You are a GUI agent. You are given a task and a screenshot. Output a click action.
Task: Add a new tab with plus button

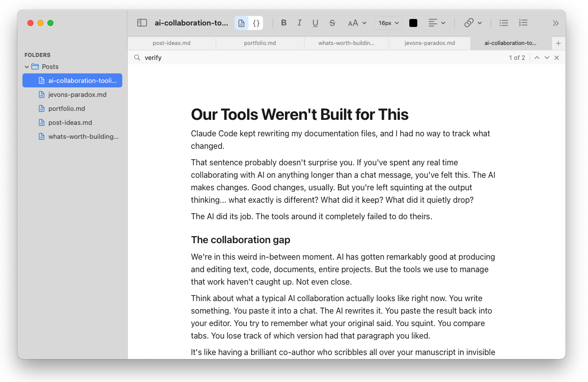pyautogui.click(x=559, y=43)
